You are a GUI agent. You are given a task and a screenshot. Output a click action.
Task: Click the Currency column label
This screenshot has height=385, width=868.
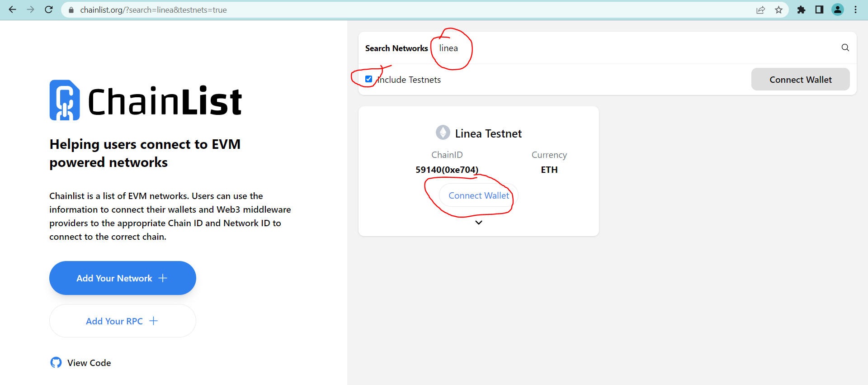(x=549, y=155)
